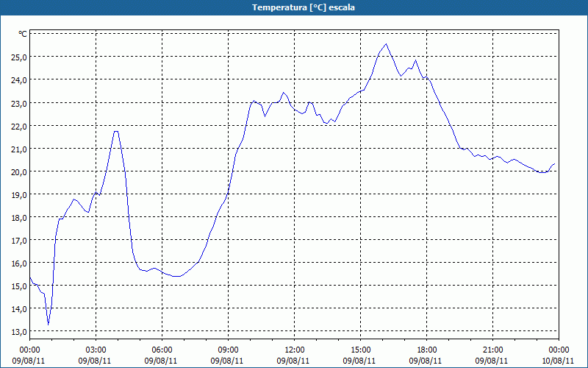Viewport: 588px width, 368px height.
Task: Select the 18,0 y-axis value
Action: pyautogui.click(x=19, y=217)
